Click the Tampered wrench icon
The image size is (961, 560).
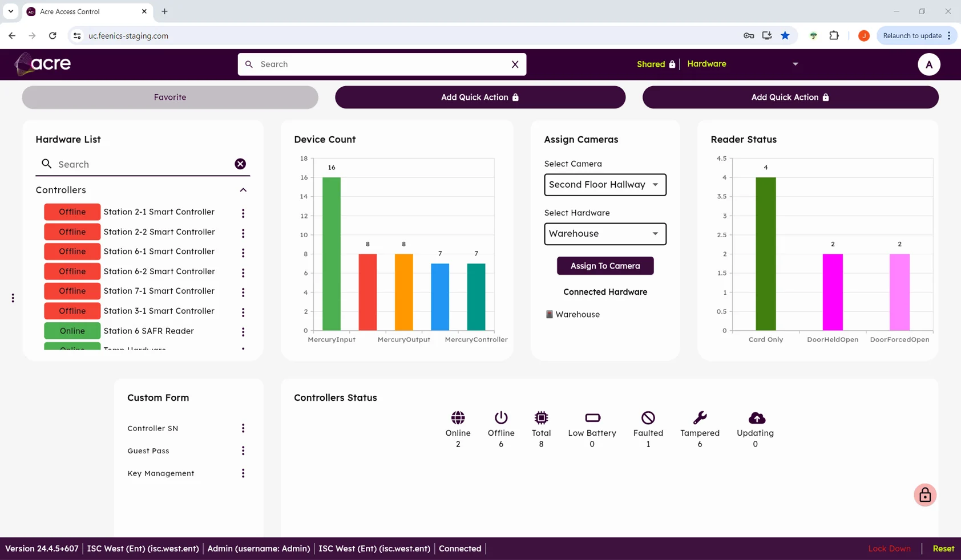[x=700, y=417]
